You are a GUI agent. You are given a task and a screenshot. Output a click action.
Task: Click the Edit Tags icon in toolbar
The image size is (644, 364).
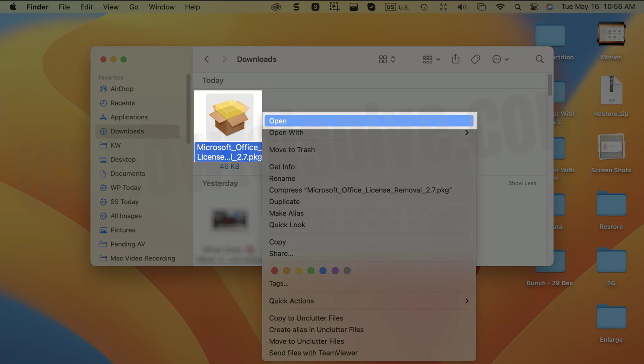[x=475, y=59]
